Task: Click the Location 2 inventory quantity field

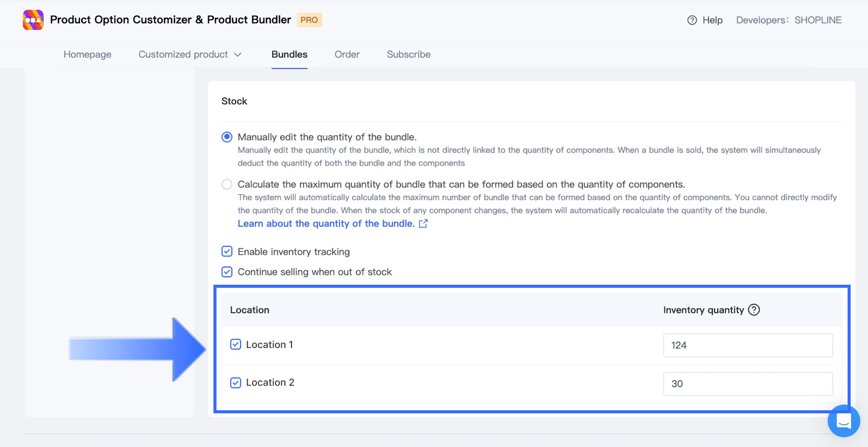Action: 748,384
